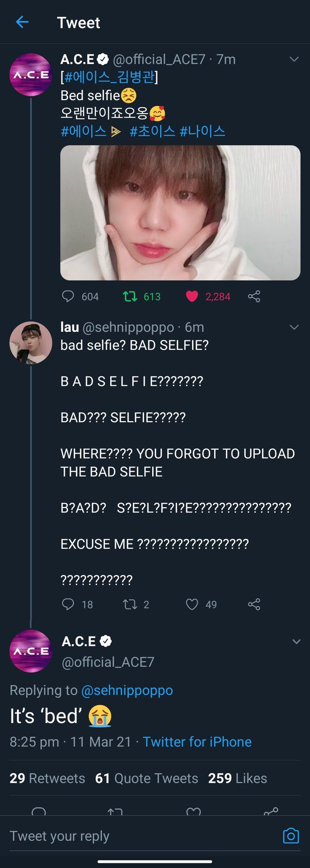Open menu chevron on It's 'bed' tweet
The width and height of the screenshot is (310, 868).
[296, 641]
